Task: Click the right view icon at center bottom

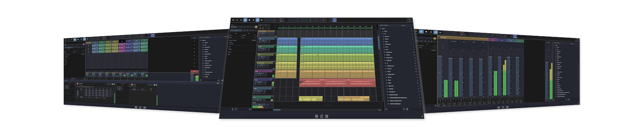Action: pyautogui.click(x=327, y=116)
